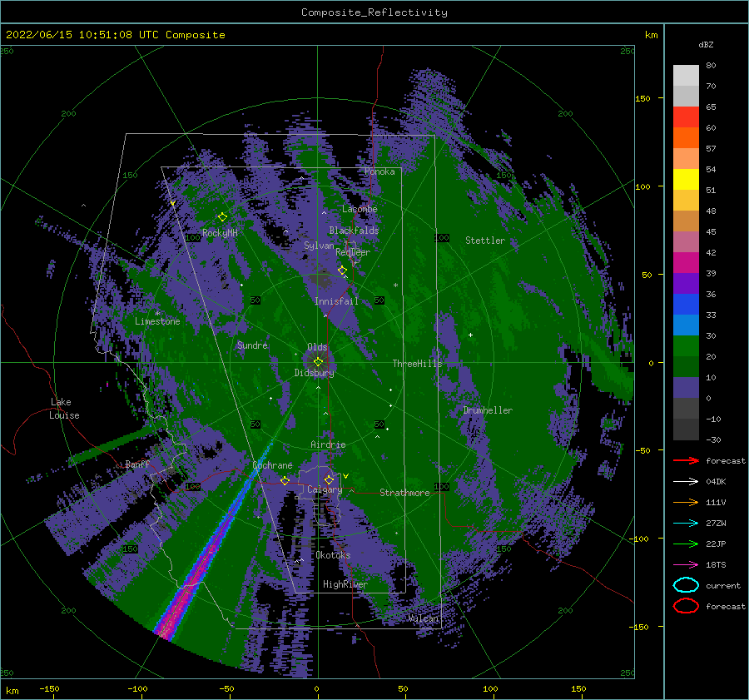Select the red forecast ellipse icon
The image size is (749, 700).
pos(686,606)
